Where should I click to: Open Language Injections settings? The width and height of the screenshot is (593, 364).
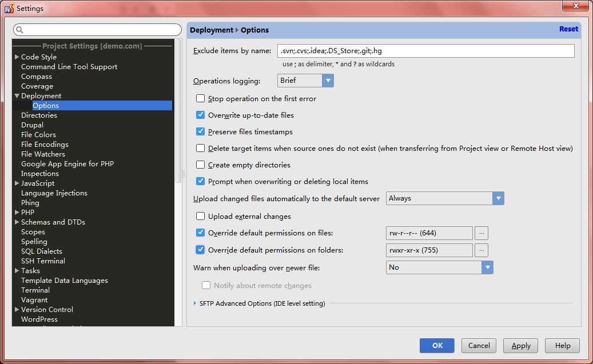54,193
